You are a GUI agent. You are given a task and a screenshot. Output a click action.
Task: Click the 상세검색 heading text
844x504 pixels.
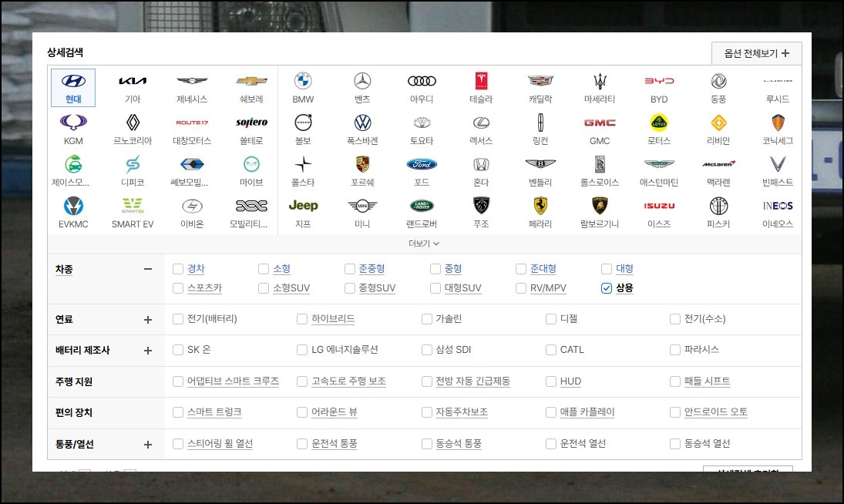[65, 52]
